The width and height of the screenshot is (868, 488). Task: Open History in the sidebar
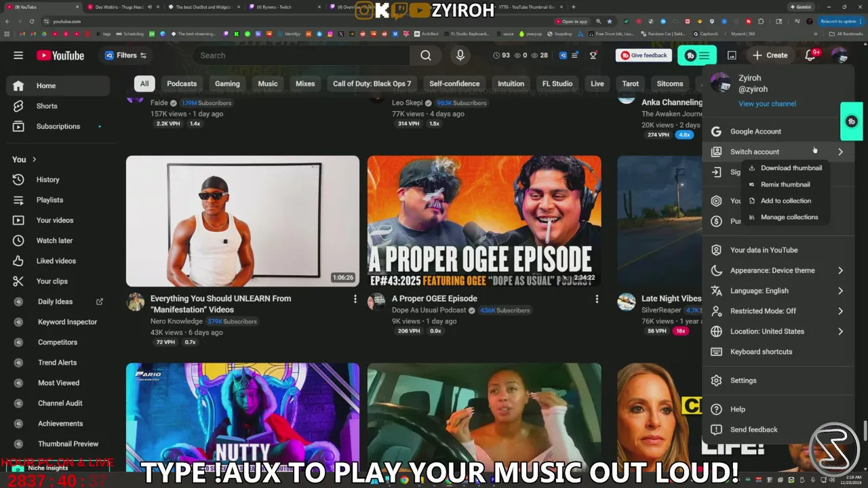[x=58, y=180]
